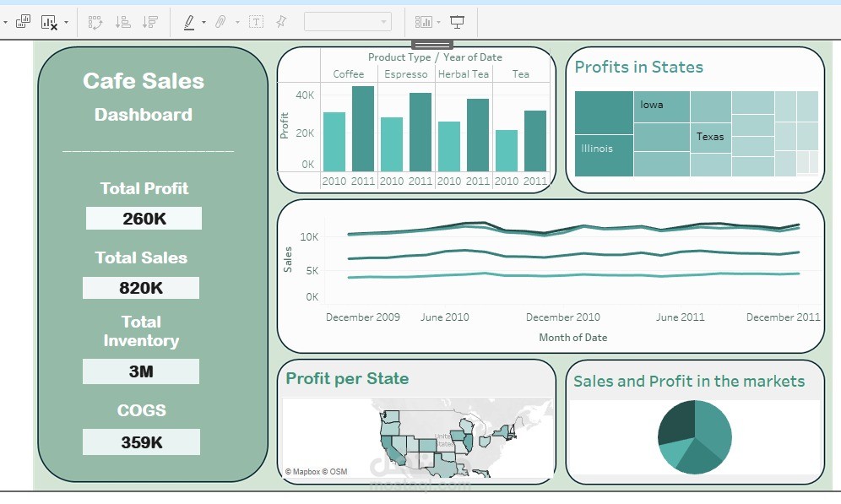
Task: Click Sales and Profit in the markets title
Action: pyautogui.click(x=689, y=382)
